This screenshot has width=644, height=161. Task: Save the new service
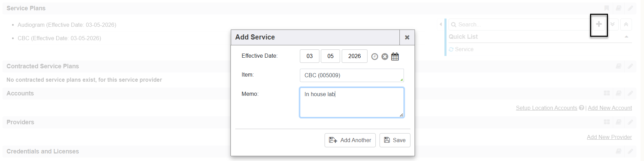point(395,140)
